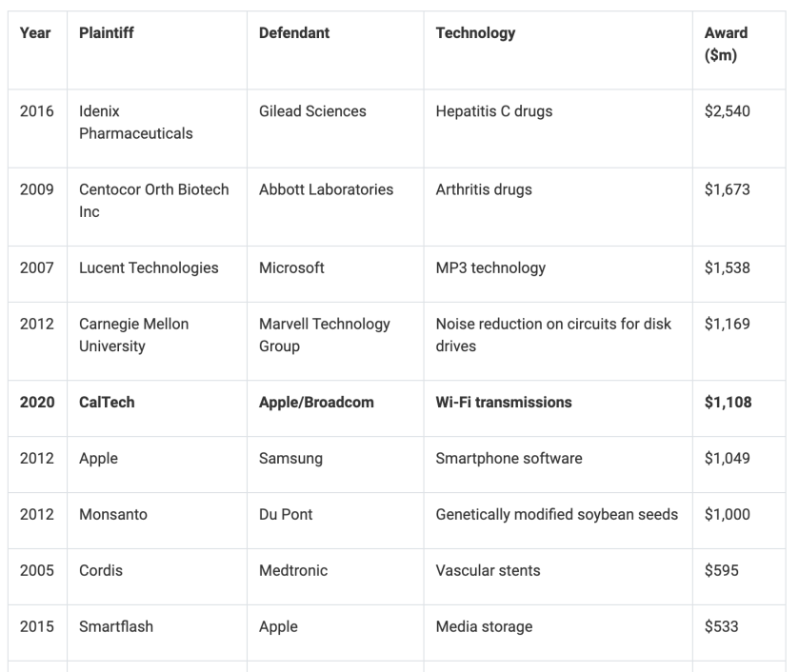Click the Abbott Laboratories cell
Screen dimensions: 799x672
(326, 189)
